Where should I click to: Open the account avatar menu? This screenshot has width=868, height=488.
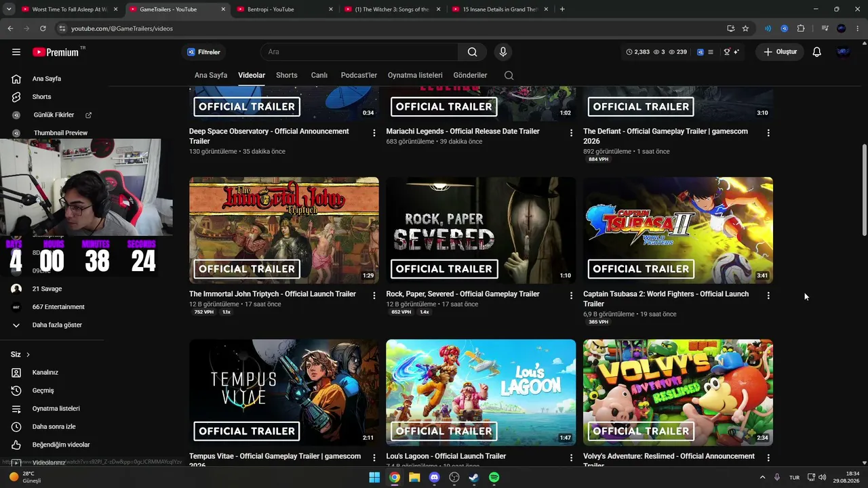(844, 52)
